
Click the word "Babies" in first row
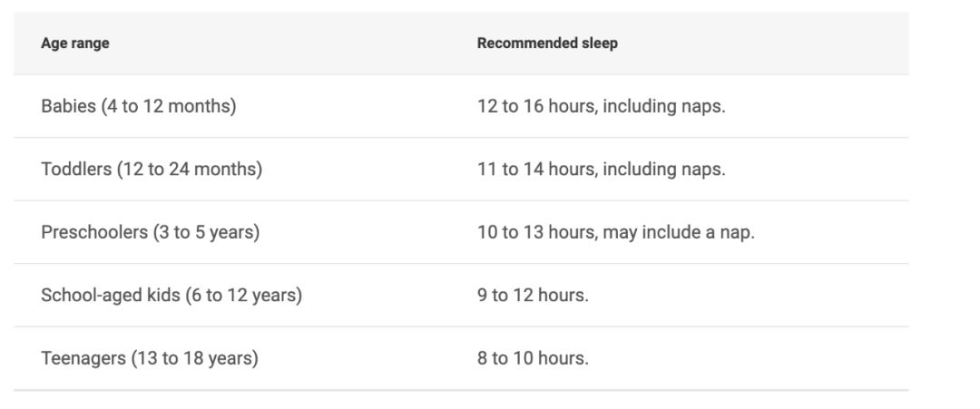(x=69, y=106)
